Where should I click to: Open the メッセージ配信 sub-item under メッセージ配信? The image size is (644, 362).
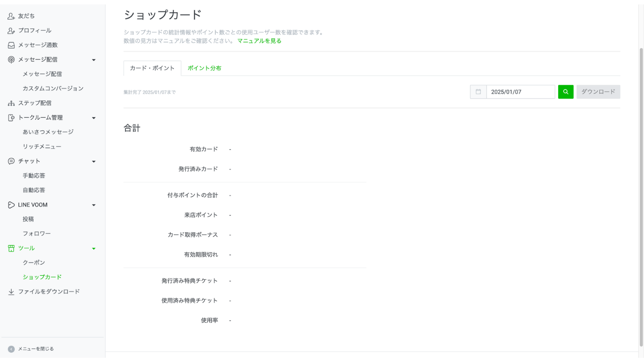pos(42,74)
